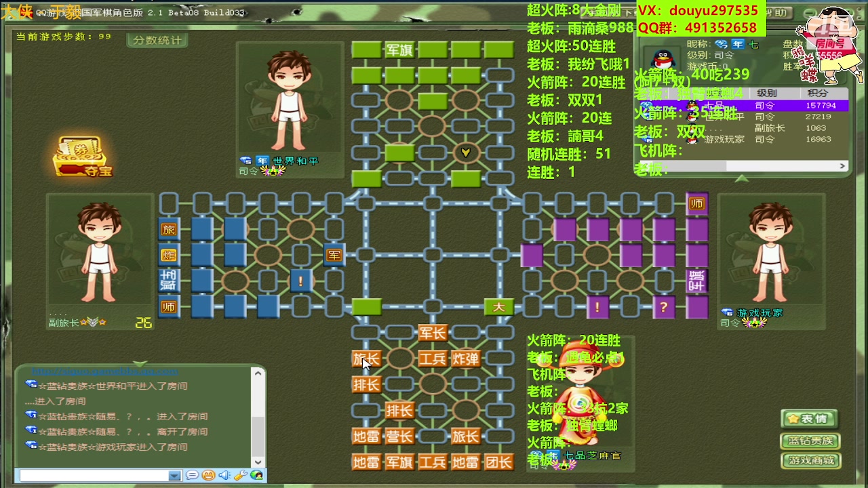Click the left player 副旅长 avatar
Viewport: 868px width, 488px height.
click(100, 252)
